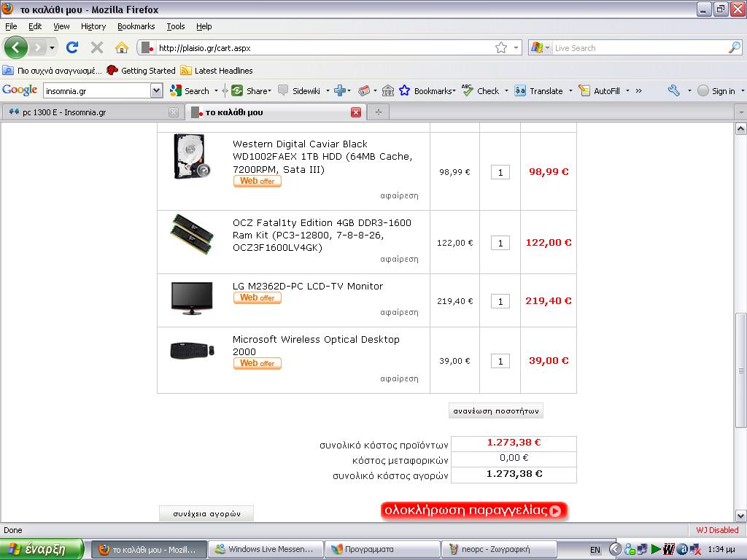Open the AutoFill options dropdown arrow
Image resolution: width=747 pixels, height=560 pixels.
click(x=627, y=91)
